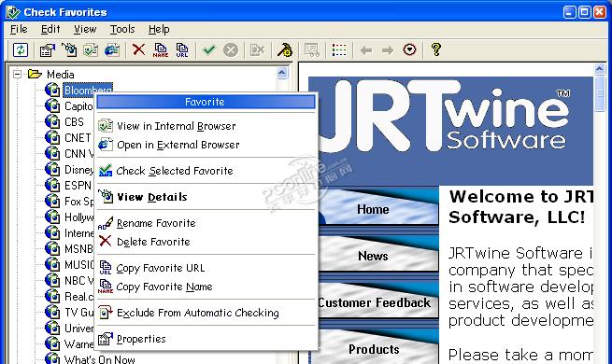Select the CNET favorite
The width and height of the screenshot is (612, 364).
pyautogui.click(x=78, y=137)
